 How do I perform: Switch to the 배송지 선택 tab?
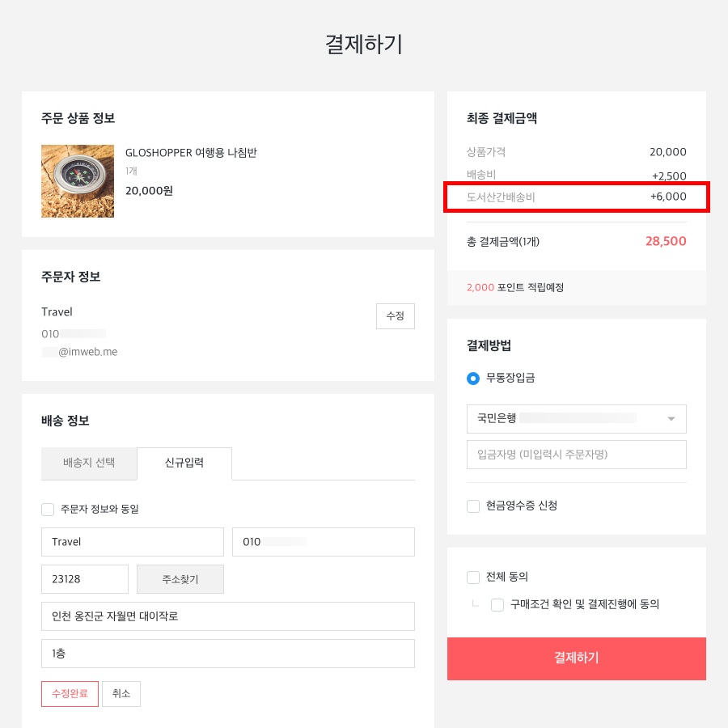[x=89, y=463]
